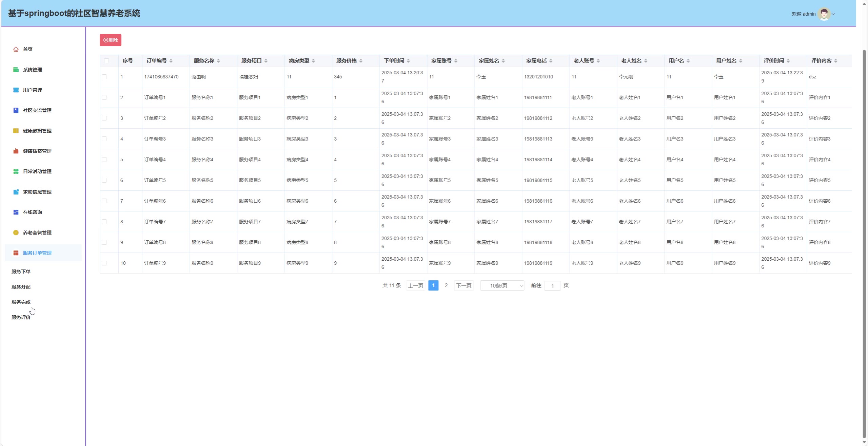Expand the admin user dropdown arrow
Screen dimensions: 868x446
(x=833, y=14)
